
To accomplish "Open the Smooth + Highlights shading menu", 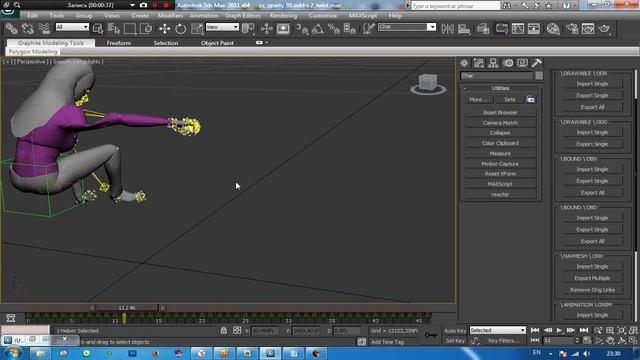I will pos(77,62).
